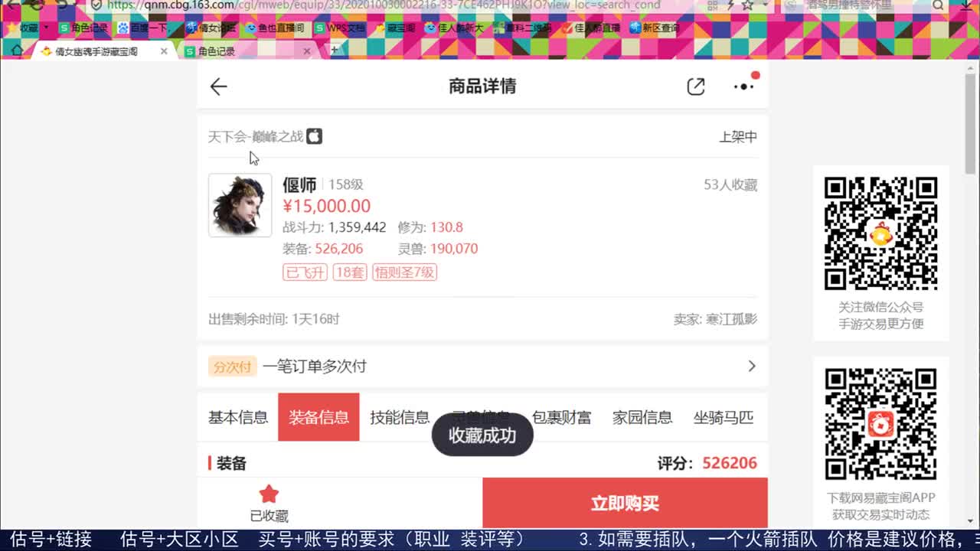Open the share icon in header

tap(695, 86)
